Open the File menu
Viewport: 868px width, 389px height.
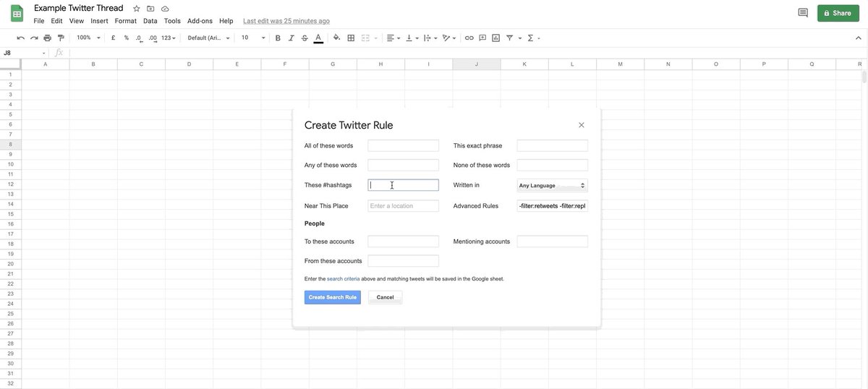pyautogui.click(x=39, y=21)
